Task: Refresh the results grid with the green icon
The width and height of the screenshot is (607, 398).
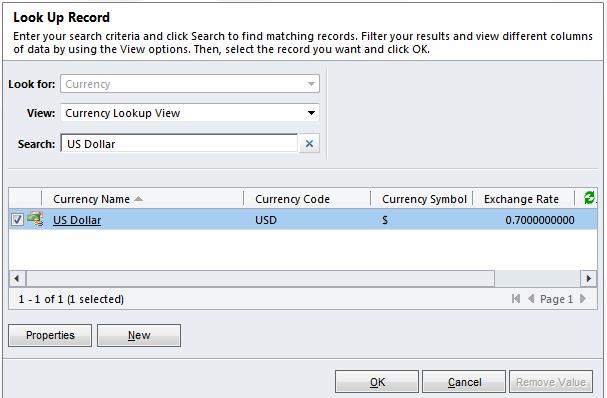Action: [589, 198]
